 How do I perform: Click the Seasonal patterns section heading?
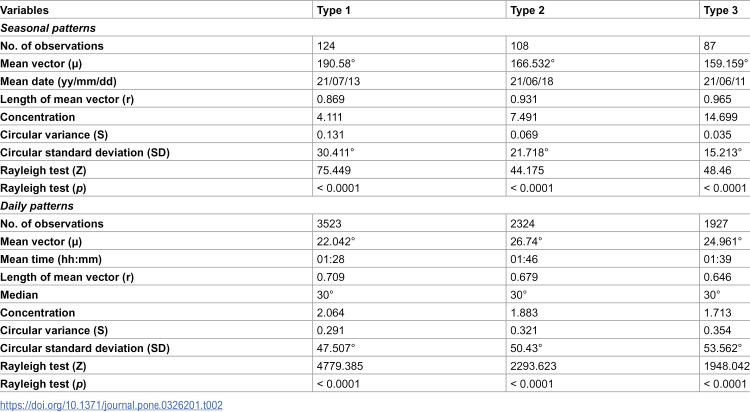(x=48, y=28)
